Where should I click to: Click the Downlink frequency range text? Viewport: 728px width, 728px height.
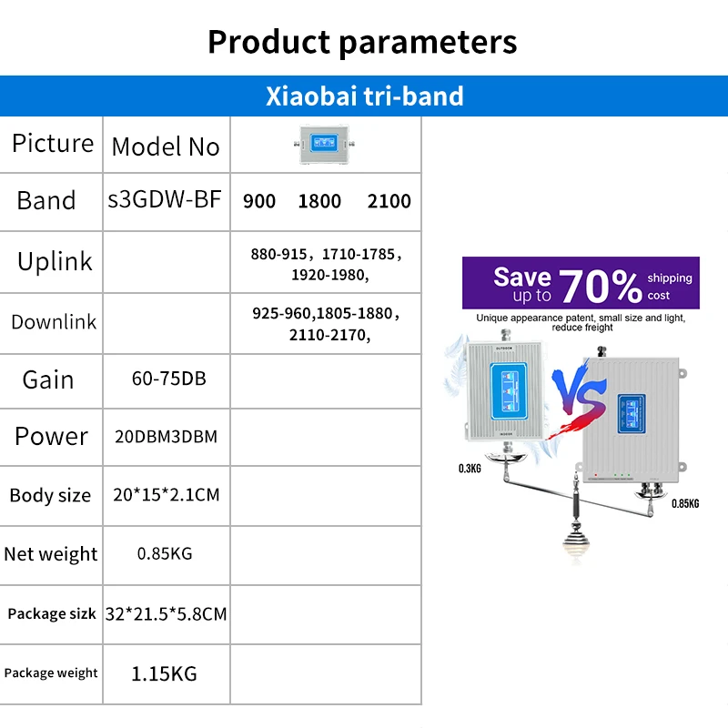[325, 324]
